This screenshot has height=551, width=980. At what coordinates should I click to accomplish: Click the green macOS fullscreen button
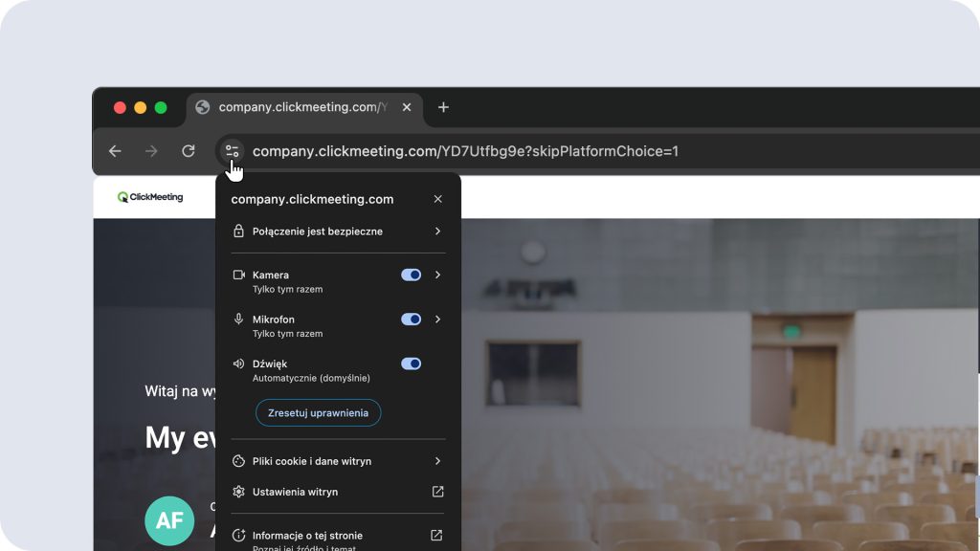[x=161, y=107]
